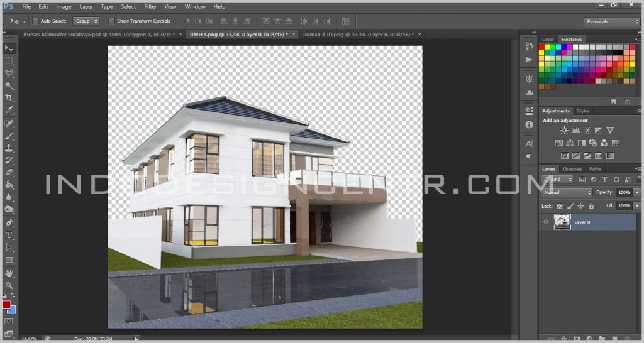
Task: Add a Curves adjustment
Action: pyautogui.click(x=587, y=131)
